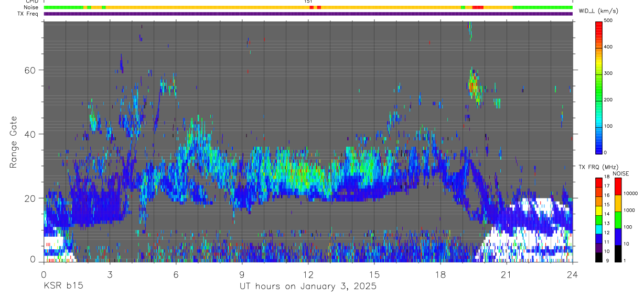Screen dimensions: 644x297
Task: Click the purple TX Freq strip above the plot
Action: tap(308, 14)
